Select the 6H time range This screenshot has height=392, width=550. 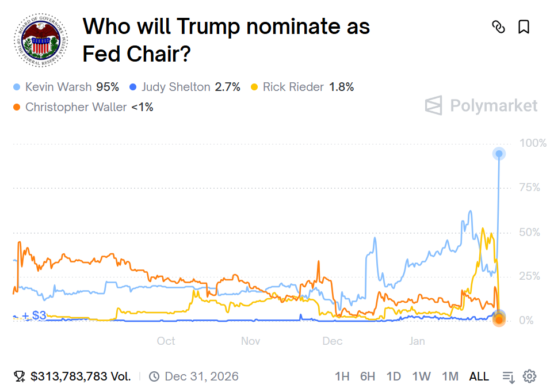(368, 376)
